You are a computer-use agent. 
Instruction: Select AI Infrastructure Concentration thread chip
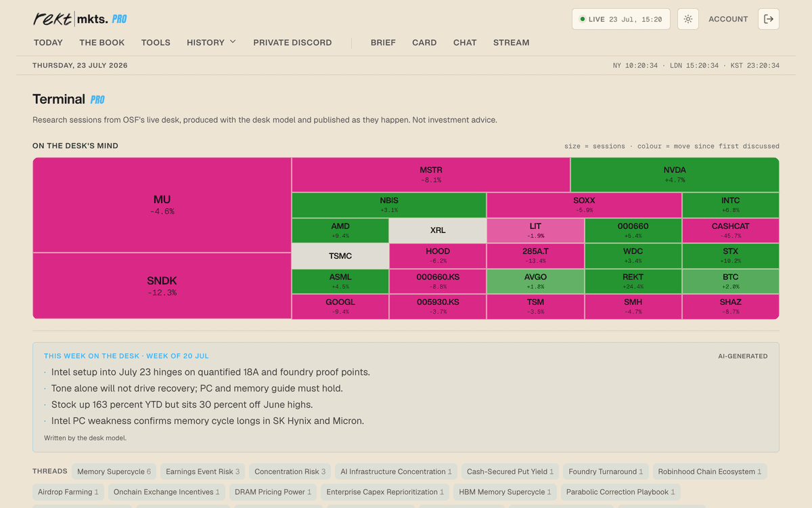[397, 471]
